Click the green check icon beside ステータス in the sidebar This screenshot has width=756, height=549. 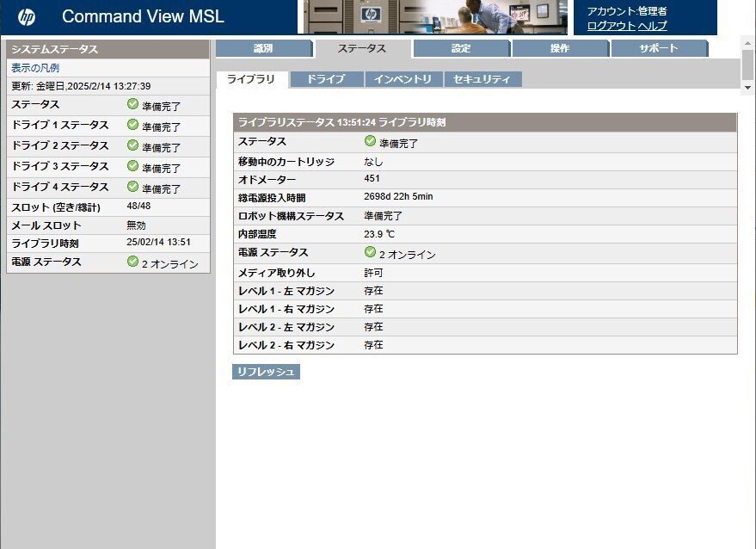coord(132,104)
